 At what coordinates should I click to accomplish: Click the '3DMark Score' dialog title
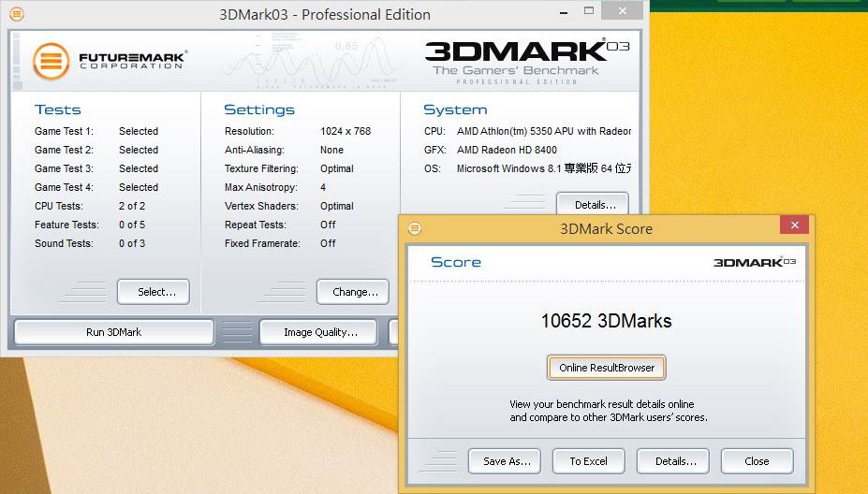pos(606,229)
